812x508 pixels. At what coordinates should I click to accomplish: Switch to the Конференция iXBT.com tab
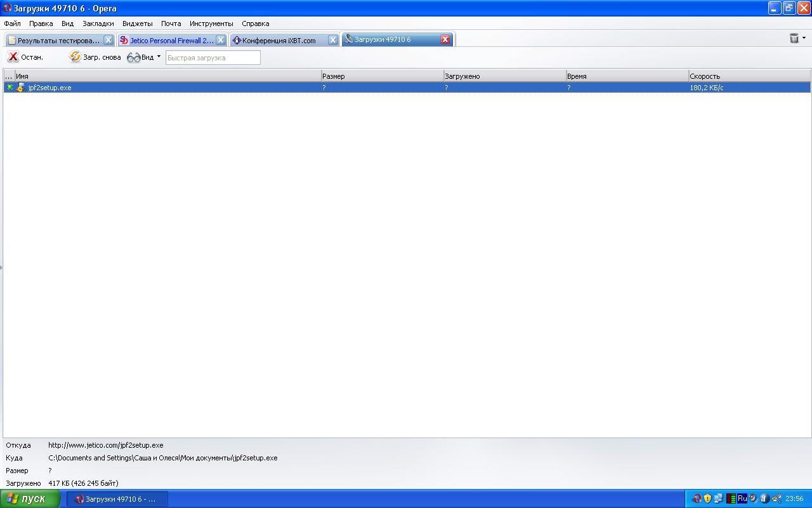[279, 40]
